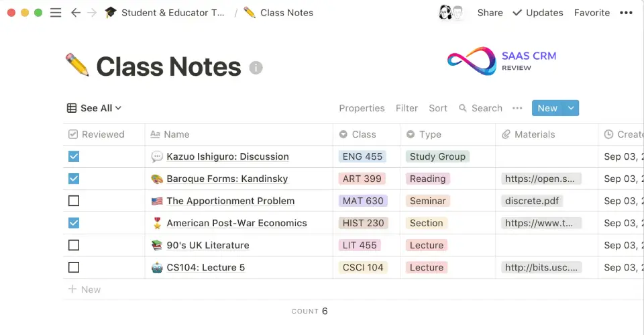Screen dimensions: 644x335
Task: Go forward with the right arrow
Action: coord(92,13)
